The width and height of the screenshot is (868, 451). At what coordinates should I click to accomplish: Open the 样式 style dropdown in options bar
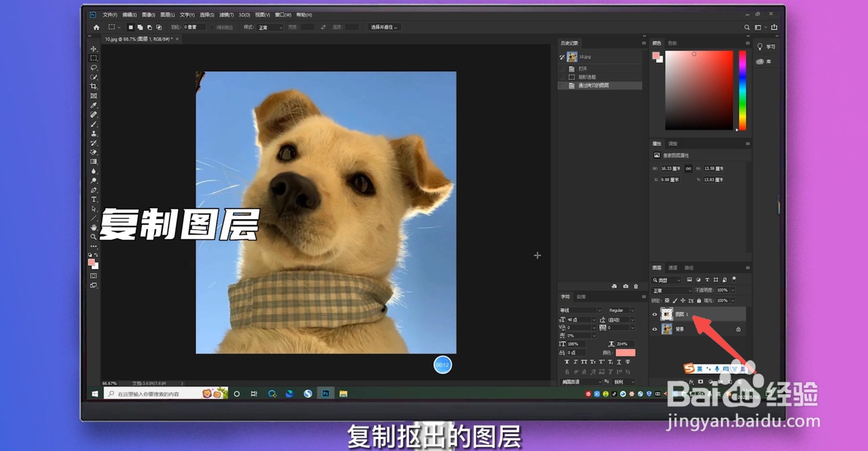(270, 27)
